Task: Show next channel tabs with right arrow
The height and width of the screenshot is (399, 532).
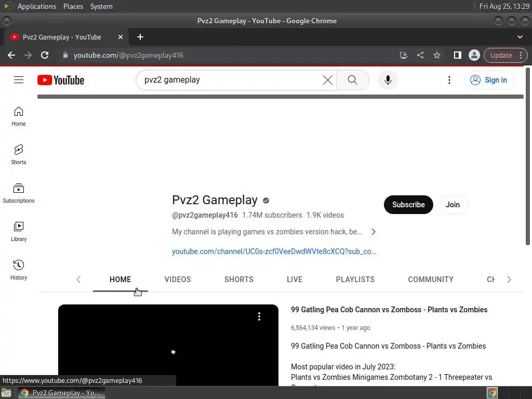Action: (x=509, y=280)
